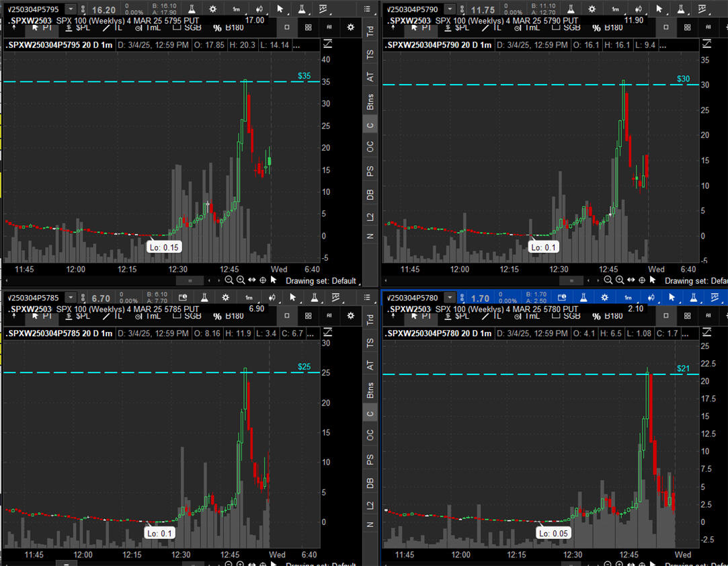This screenshot has height=566, width=728.
Task: Open drawing pointer tool menu in 5795 PUT toolbar
Action: 280,9
